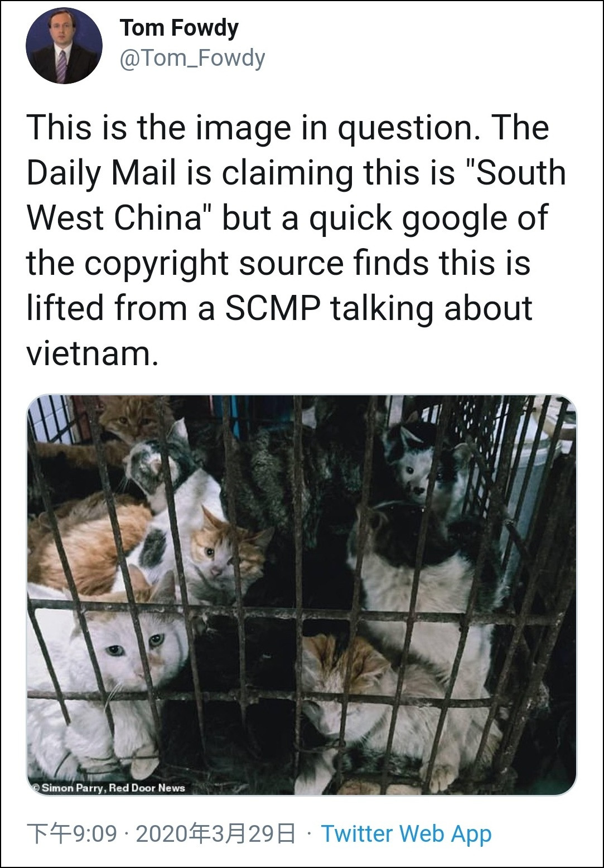
Task: Open the caged cats photo attachment
Action: click(x=302, y=595)
